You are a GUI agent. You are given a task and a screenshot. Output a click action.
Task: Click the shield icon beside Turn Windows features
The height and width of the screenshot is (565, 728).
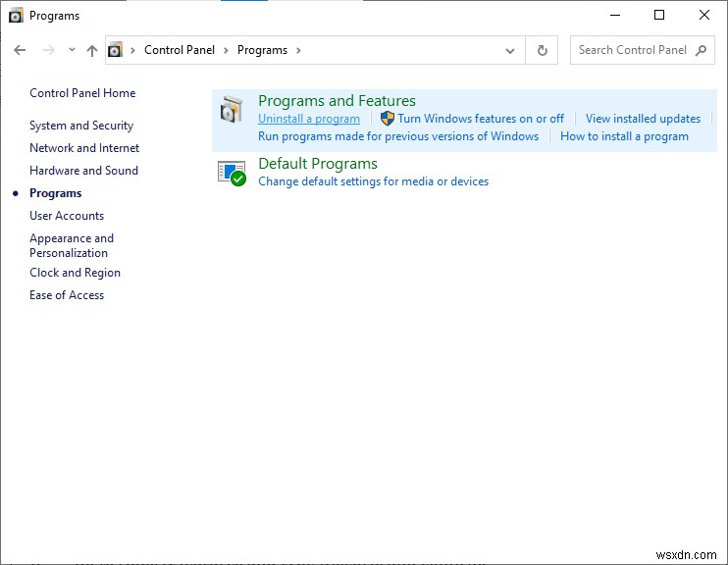click(x=388, y=119)
